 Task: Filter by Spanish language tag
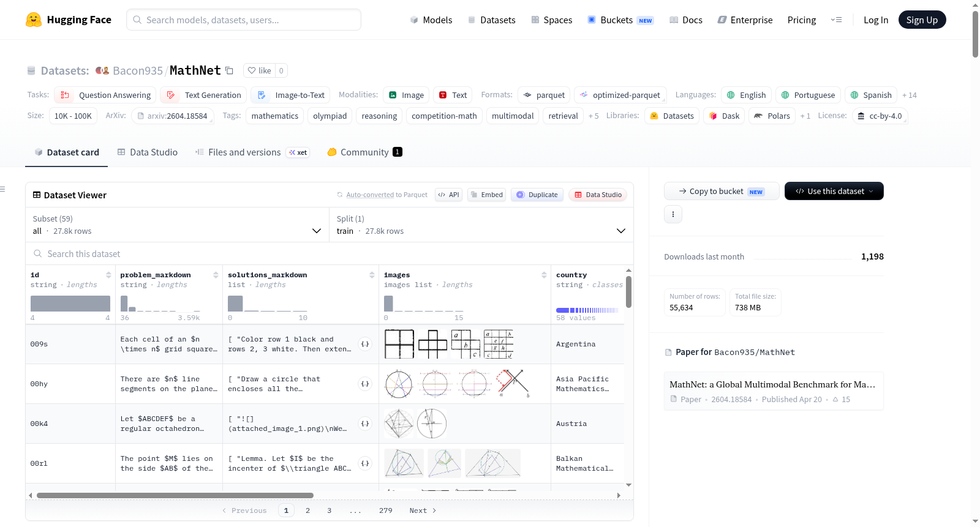[x=871, y=95]
